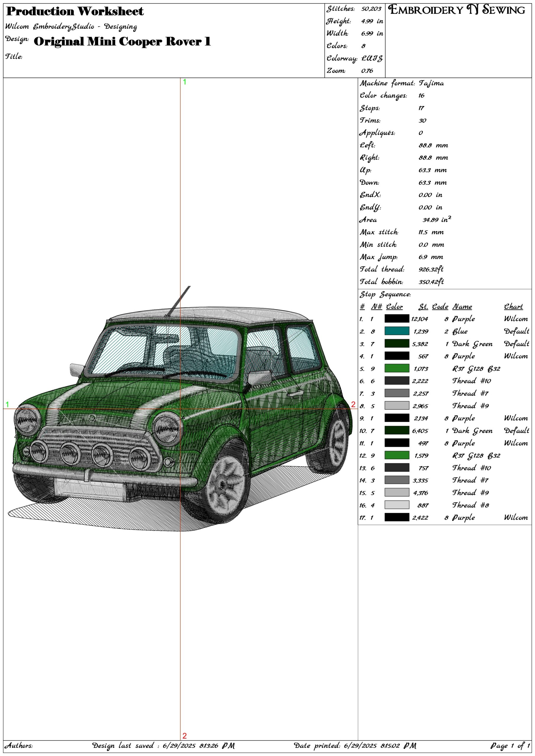Click the 'Title:' field label
The image size is (535, 756).
14,56
